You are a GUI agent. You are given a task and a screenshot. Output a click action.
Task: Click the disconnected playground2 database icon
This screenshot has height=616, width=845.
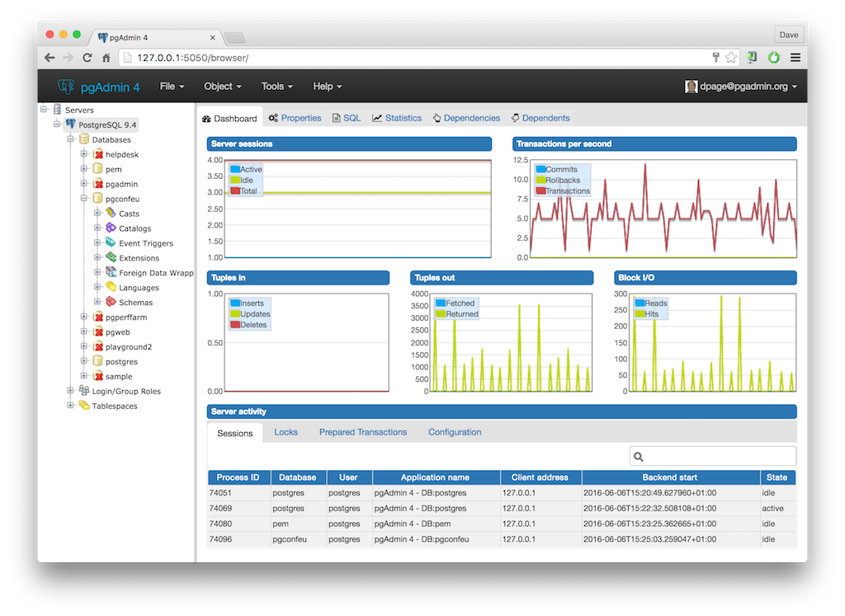97,346
